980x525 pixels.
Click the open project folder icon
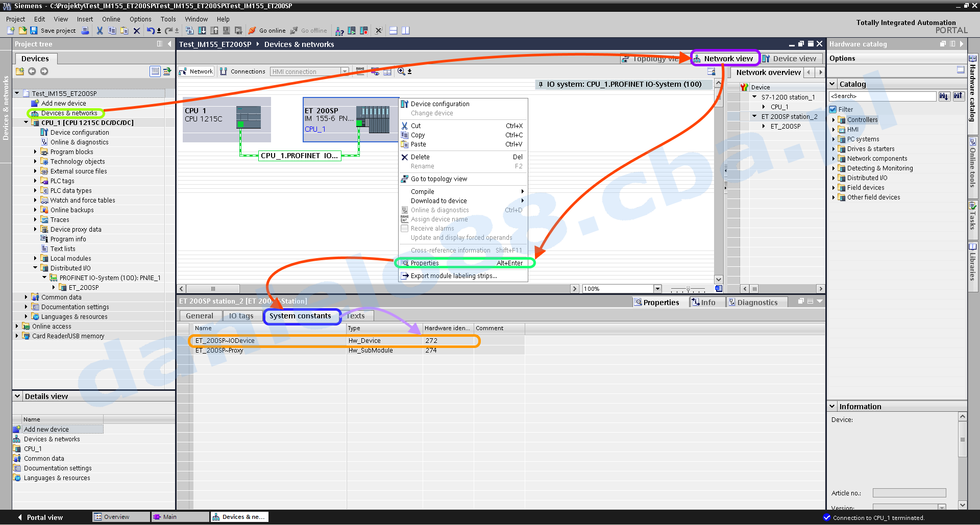pos(22,31)
